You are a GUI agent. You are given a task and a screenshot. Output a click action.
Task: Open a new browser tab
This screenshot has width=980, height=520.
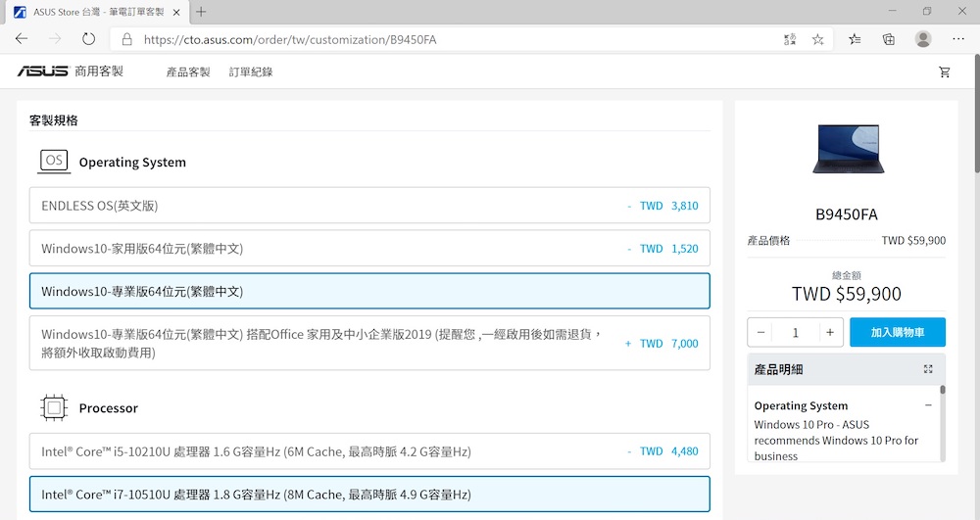201,12
